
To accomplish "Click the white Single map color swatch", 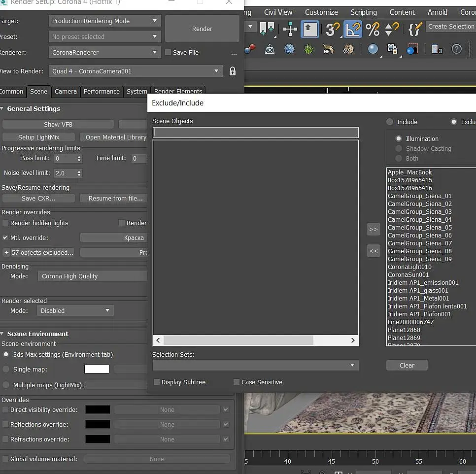I will point(97,369).
